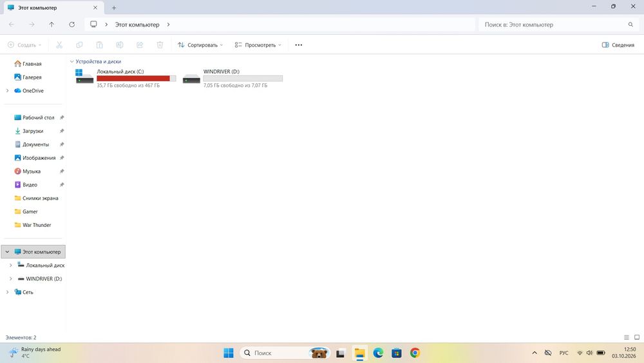The height and width of the screenshot is (363, 644).
Task: Unpin Рабочий стол via its pin icon
Action: click(x=62, y=117)
